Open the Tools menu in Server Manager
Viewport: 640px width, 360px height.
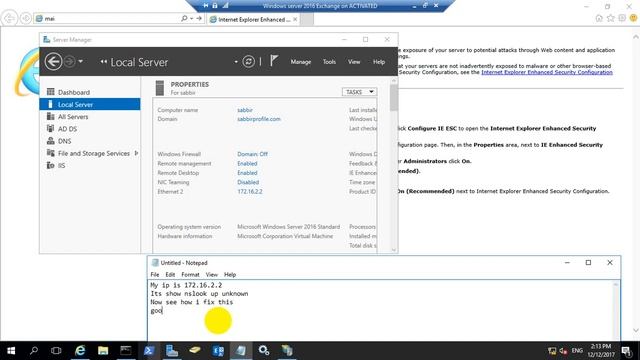click(x=329, y=62)
